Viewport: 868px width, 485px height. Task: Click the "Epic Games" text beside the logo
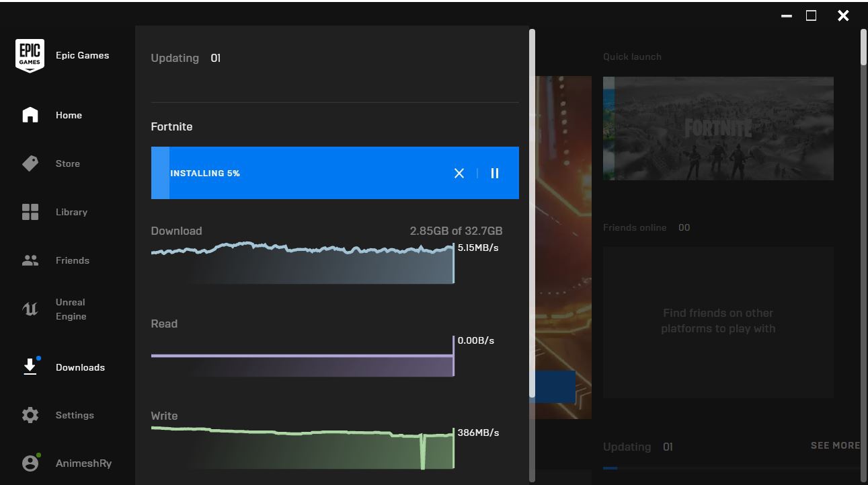[x=82, y=55]
